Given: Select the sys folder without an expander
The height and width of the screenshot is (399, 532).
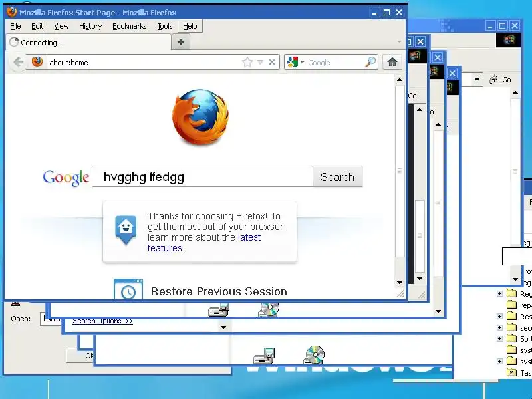Looking at the screenshot, I should (511, 350).
